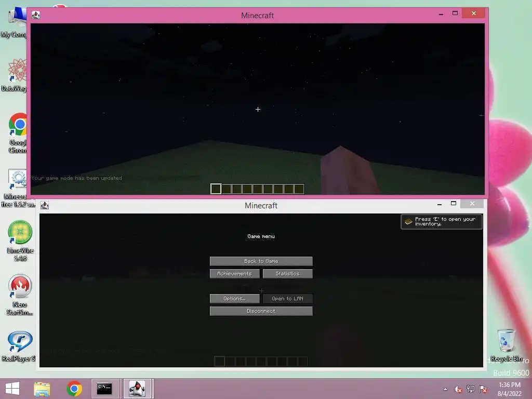Select Nero StartSmart desktop shortcut

(20, 295)
